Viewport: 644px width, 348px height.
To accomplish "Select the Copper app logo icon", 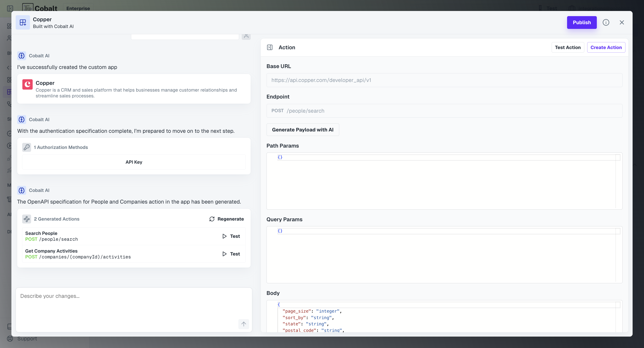I will (28, 84).
